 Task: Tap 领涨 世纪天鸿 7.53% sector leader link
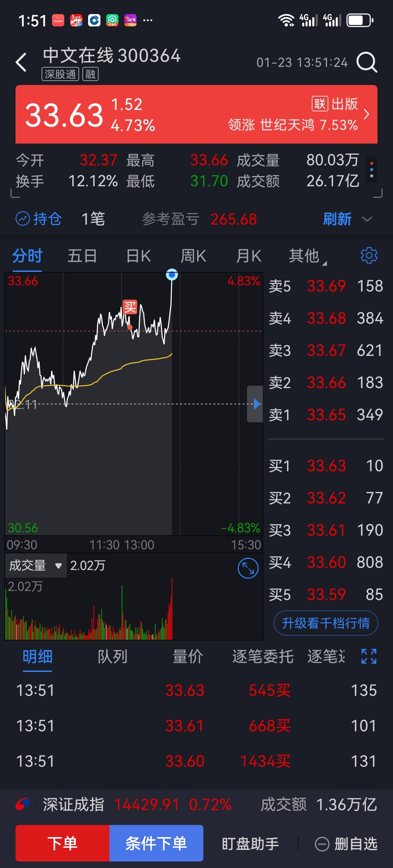pyautogui.click(x=293, y=125)
